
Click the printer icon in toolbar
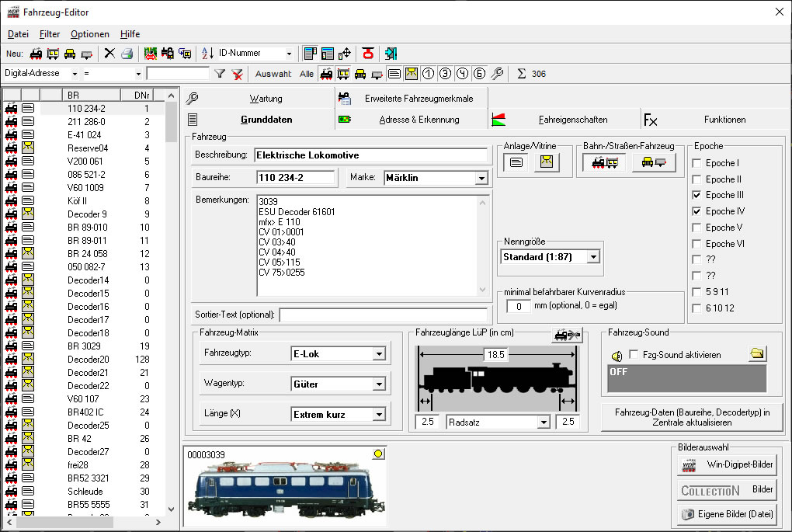(x=126, y=54)
